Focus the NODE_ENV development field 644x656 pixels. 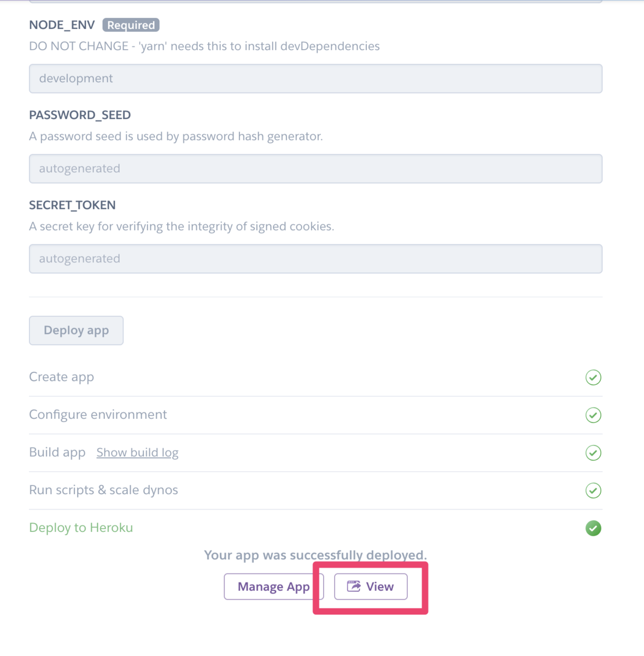point(315,79)
